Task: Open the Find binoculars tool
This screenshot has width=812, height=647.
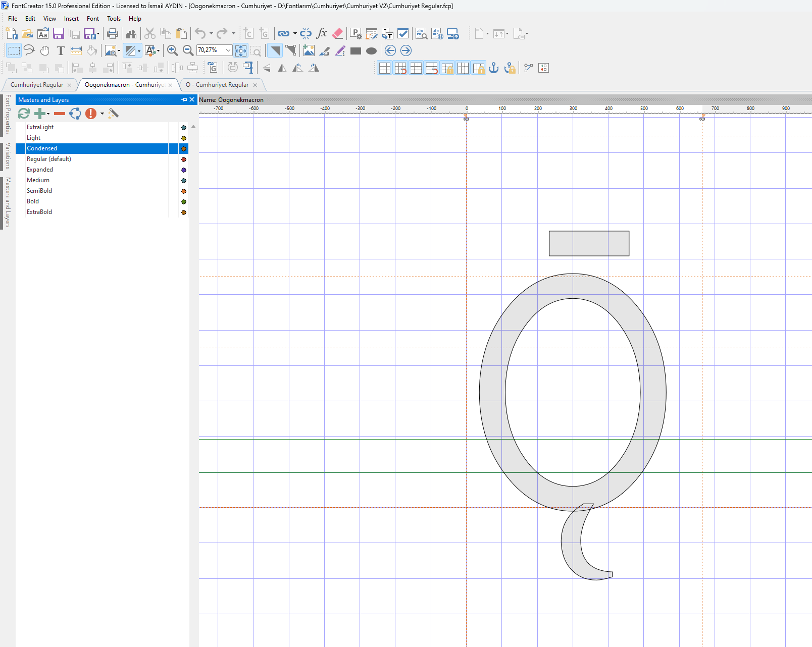Action: tap(131, 34)
